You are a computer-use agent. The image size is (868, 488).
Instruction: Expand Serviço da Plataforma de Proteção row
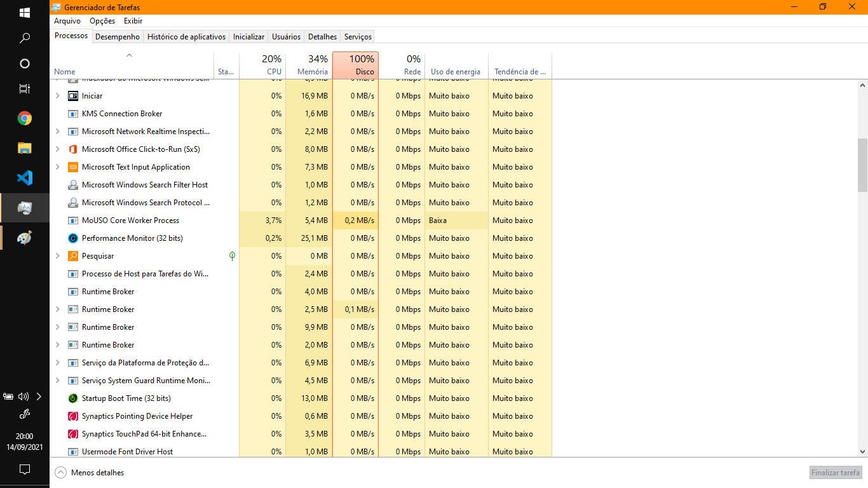tap(57, 363)
